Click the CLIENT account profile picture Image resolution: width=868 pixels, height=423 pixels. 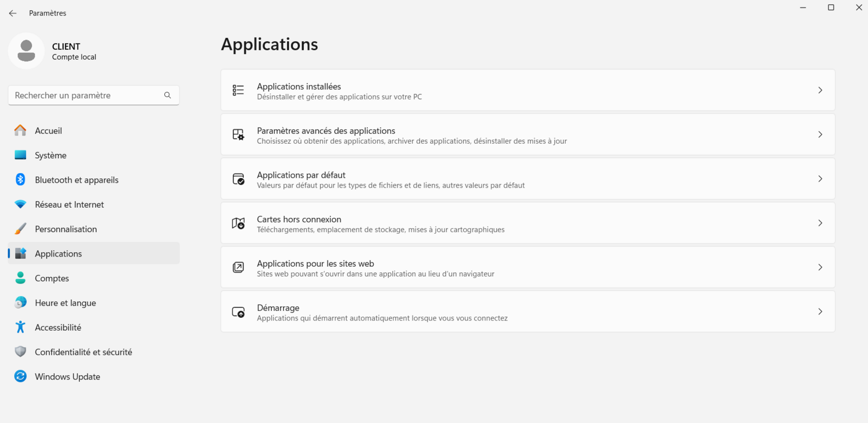tap(26, 51)
